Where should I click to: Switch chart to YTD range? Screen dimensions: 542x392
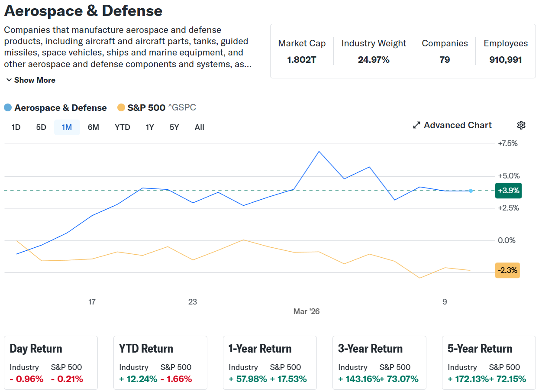coord(123,127)
